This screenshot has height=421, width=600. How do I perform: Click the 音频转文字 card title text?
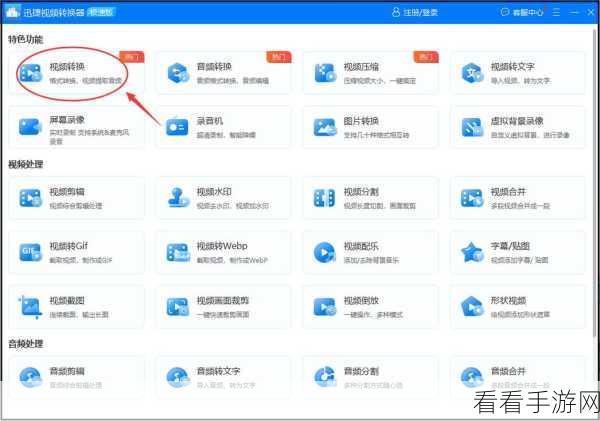(x=218, y=371)
